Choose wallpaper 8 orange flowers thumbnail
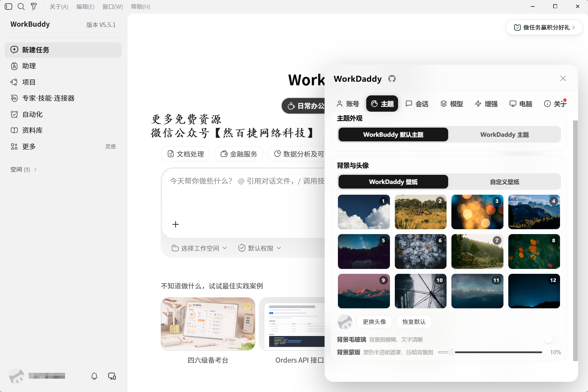 534,251
